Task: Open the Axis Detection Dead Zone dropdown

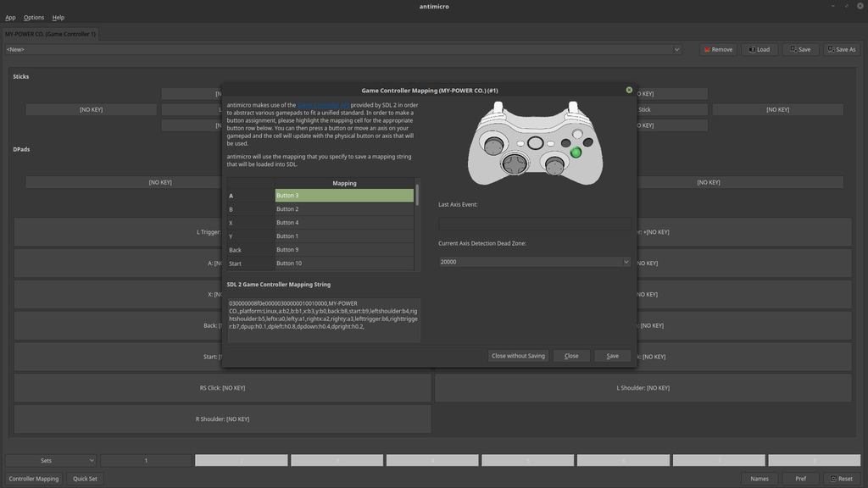Action: click(626, 261)
